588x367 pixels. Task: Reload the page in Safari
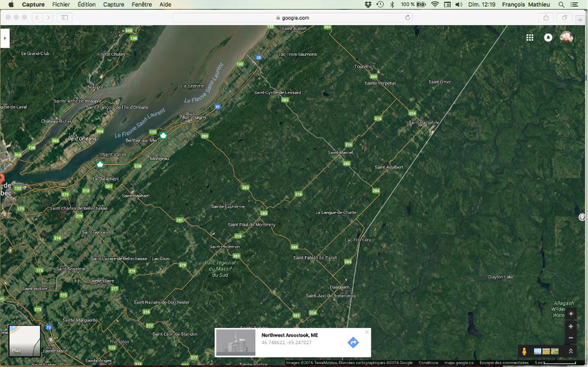coord(408,18)
